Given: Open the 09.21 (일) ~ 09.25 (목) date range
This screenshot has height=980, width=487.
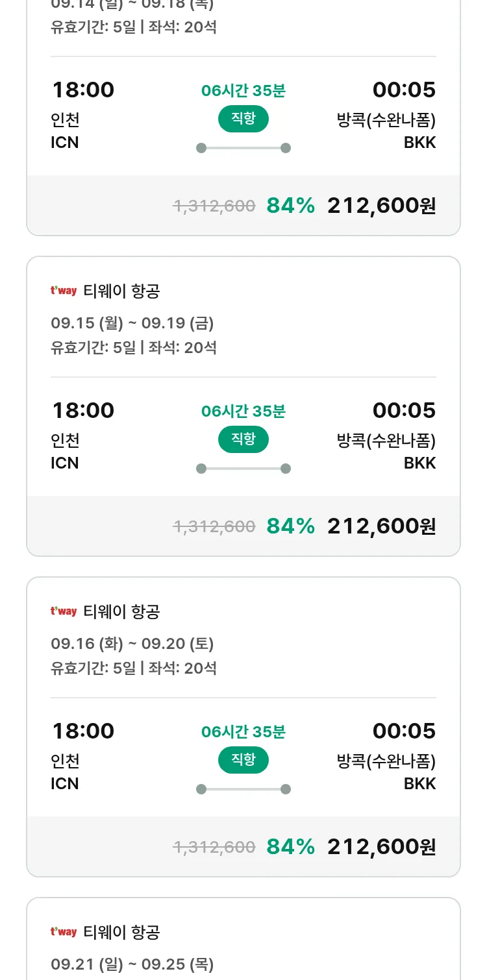Looking at the screenshot, I should [x=132, y=964].
